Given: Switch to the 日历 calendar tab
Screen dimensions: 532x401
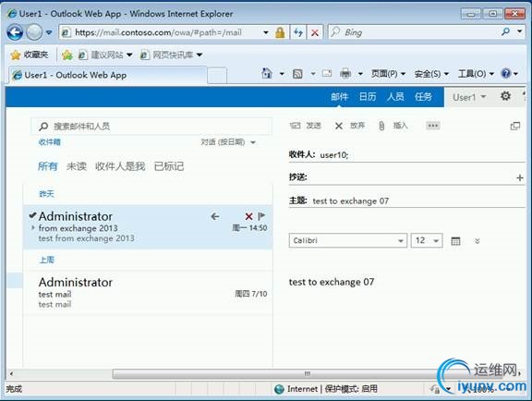Looking at the screenshot, I should pyautogui.click(x=368, y=97).
